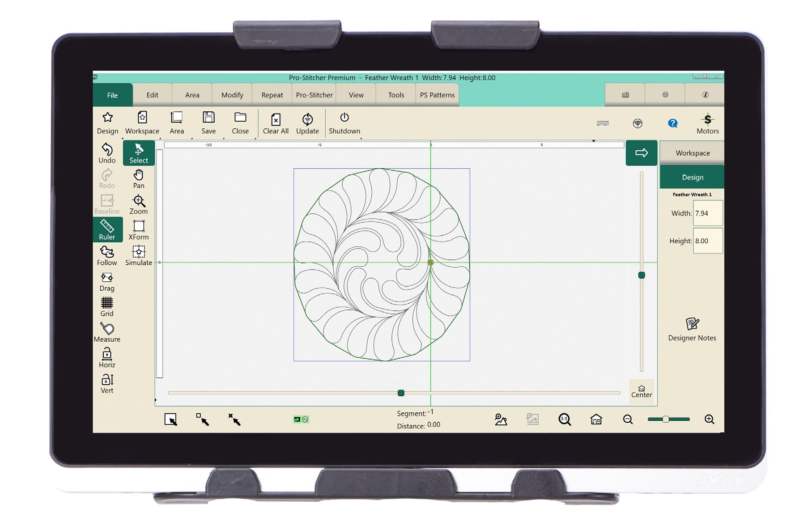Expand the Design panel on the right
Viewport: 812px width, 521px height.
point(692,177)
